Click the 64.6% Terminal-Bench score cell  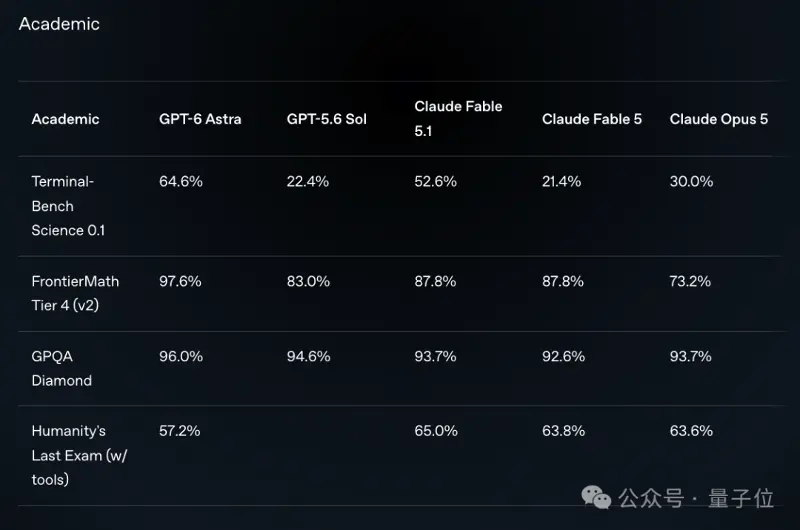coord(181,181)
